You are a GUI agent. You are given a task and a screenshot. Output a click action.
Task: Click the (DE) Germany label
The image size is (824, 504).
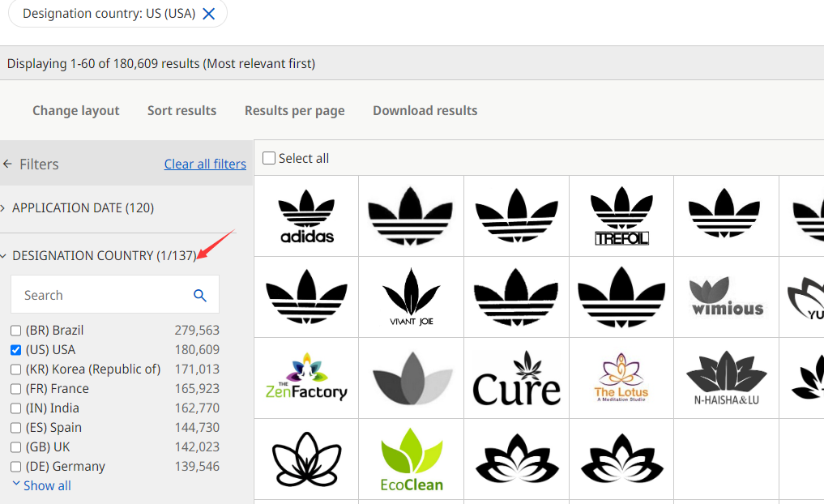65,467
